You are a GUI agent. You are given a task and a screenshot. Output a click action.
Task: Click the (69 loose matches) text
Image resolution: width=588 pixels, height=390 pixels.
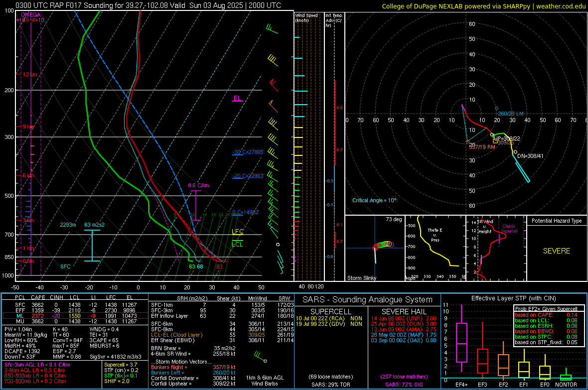pos(331,377)
